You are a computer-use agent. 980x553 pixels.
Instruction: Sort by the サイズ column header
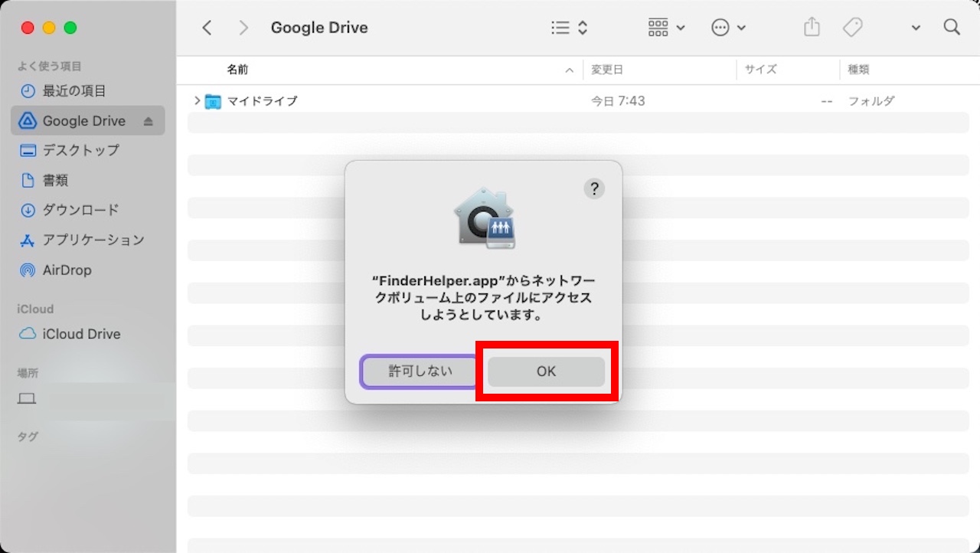[761, 70]
